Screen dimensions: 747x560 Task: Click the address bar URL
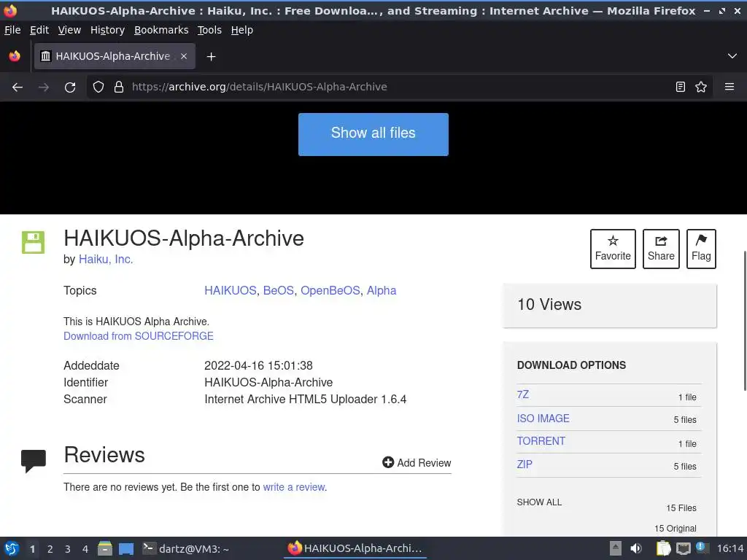point(259,87)
